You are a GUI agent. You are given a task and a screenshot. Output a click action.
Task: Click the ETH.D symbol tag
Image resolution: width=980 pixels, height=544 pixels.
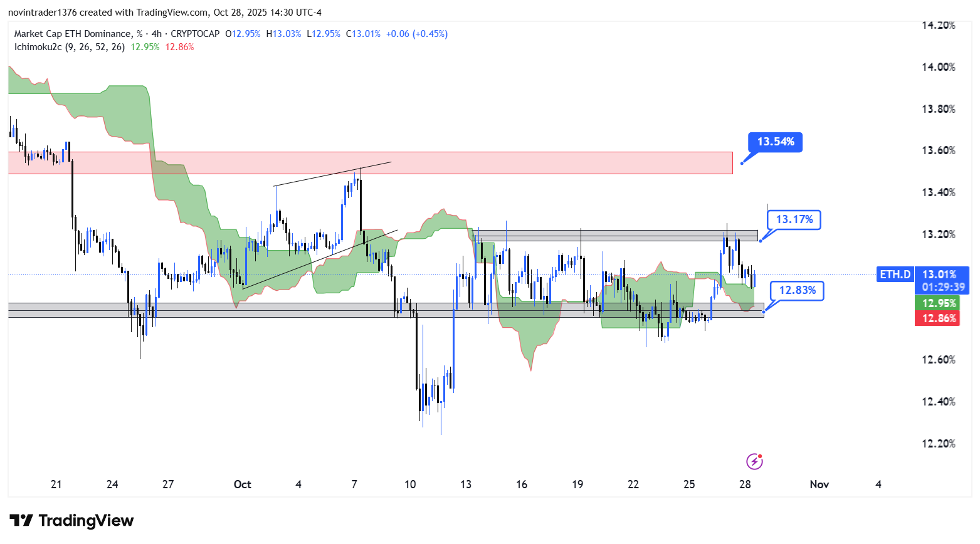pyautogui.click(x=895, y=275)
